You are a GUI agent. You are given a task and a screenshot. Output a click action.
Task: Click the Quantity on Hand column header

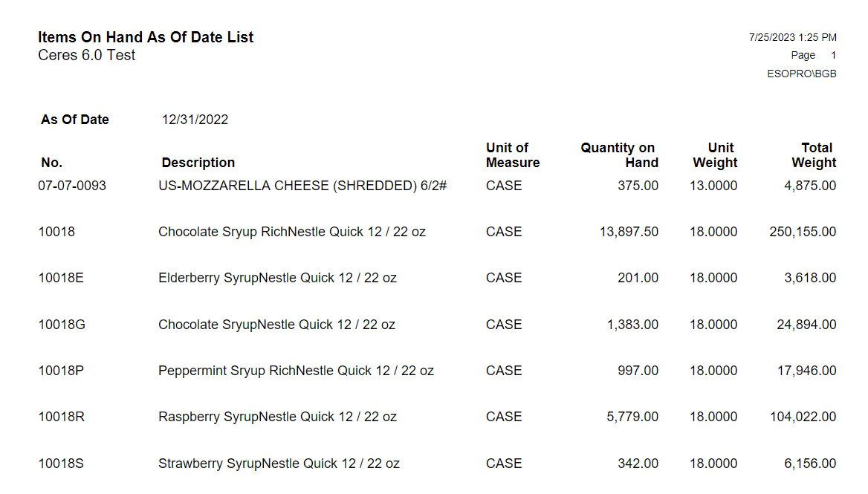tap(618, 155)
